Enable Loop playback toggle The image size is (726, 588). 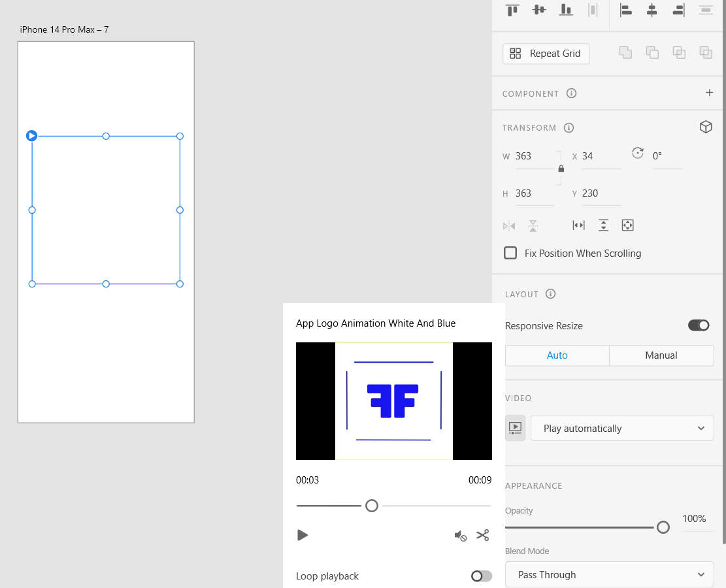[x=481, y=576]
